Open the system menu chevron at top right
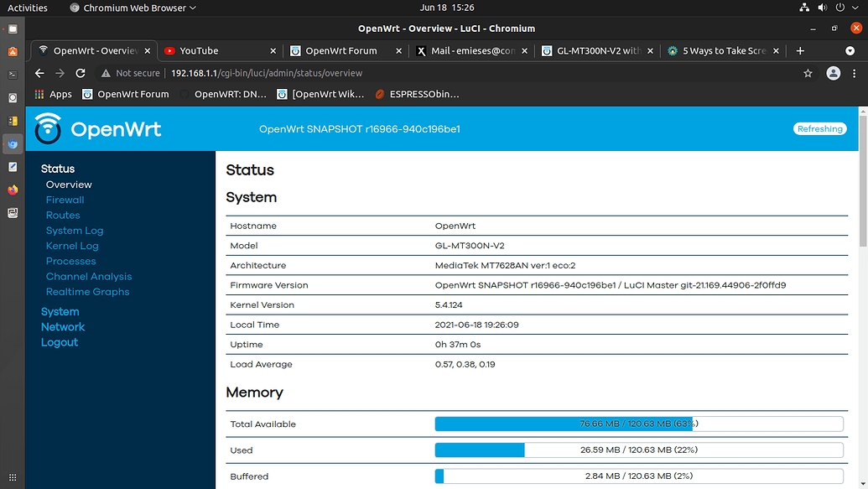The width and height of the screenshot is (868, 489). [x=855, y=8]
